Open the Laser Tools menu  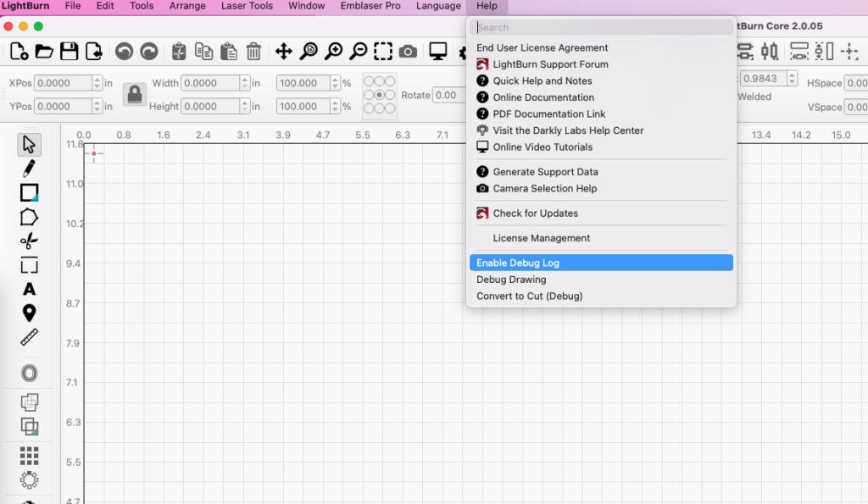click(247, 6)
